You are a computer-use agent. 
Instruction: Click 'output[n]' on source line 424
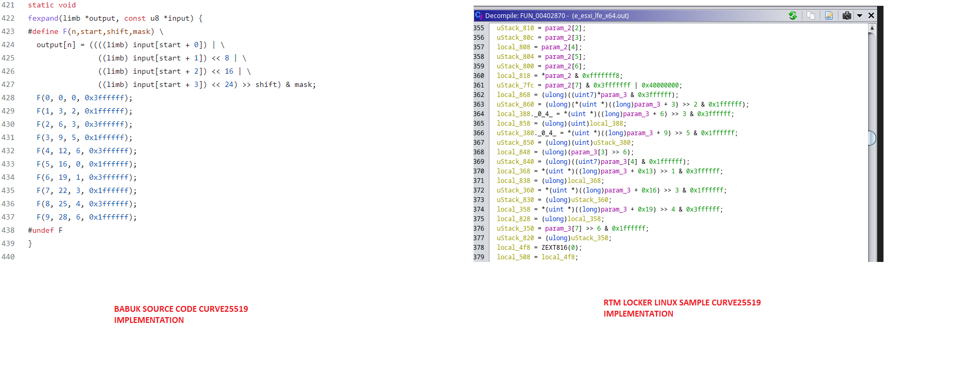coord(56,45)
